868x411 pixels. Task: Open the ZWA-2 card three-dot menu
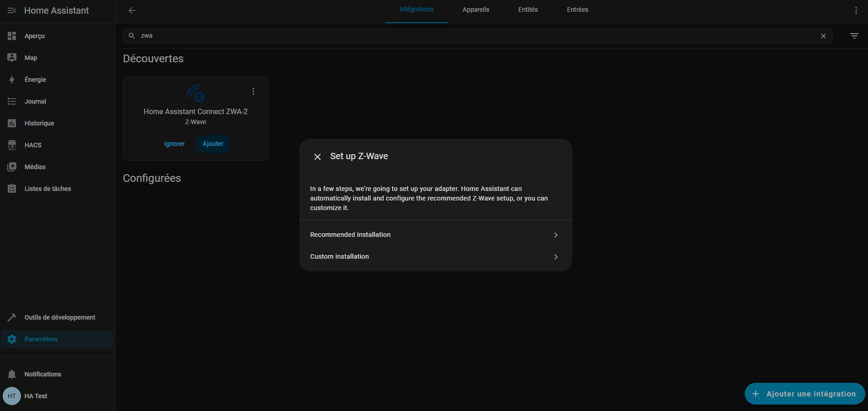(253, 91)
